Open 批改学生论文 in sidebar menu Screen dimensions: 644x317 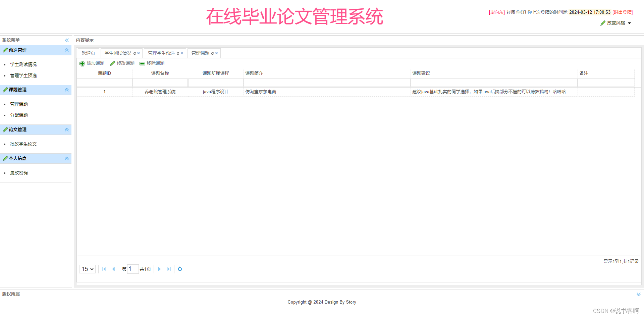tap(23, 144)
